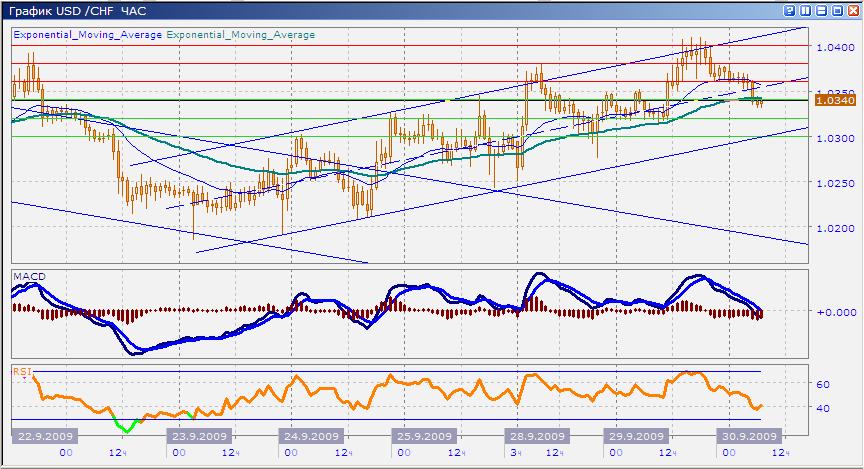Click the MACD +0.000 zero level label
864x469 pixels.
click(835, 312)
